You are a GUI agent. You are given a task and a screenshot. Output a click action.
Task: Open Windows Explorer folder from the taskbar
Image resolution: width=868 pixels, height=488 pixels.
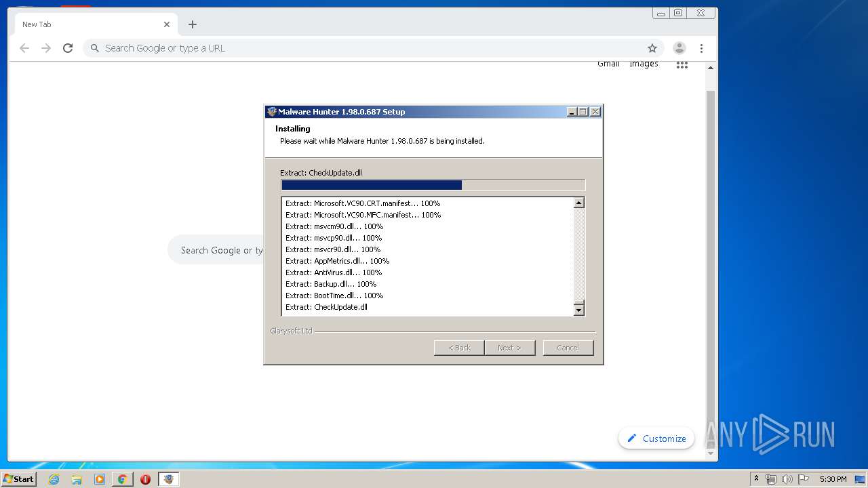(x=77, y=479)
